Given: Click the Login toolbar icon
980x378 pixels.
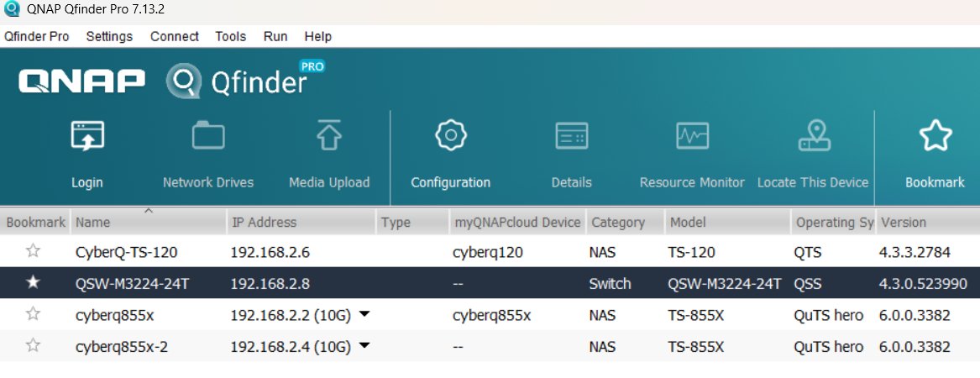Looking at the screenshot, I should [86, 136].
